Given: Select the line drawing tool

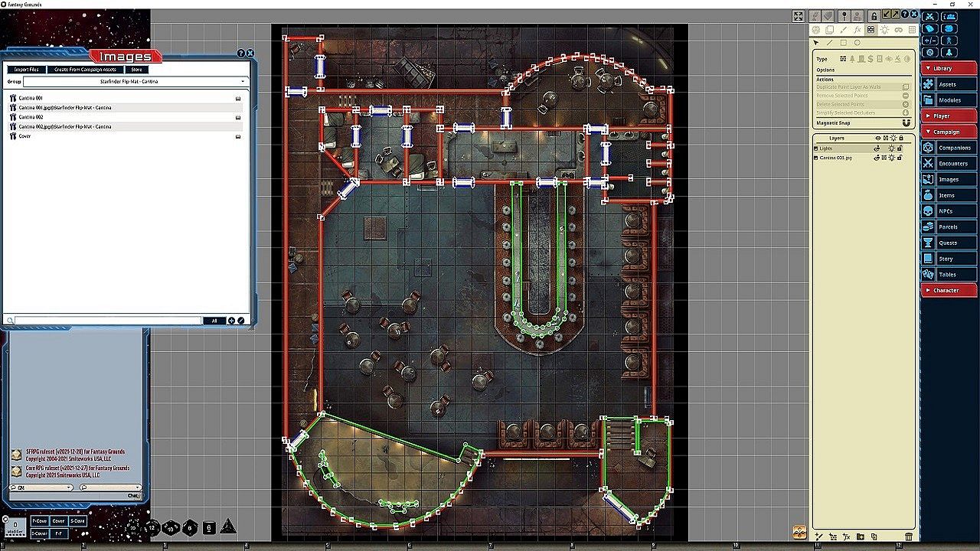Looking at the screenshot, I should pos(830,43).
